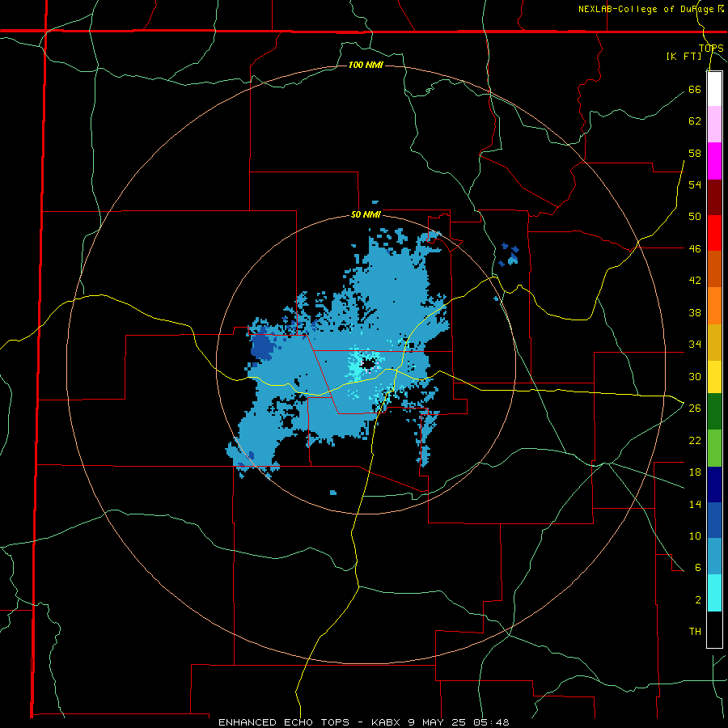This screenshot has height=728, width=728.
Task: Click the '18' legend value label
Action: (695, 472)
